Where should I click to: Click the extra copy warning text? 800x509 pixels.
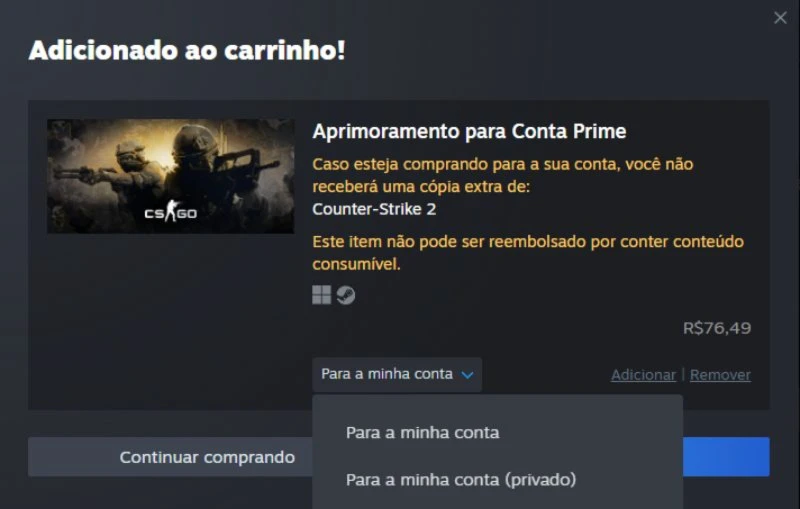click(503, 175)
